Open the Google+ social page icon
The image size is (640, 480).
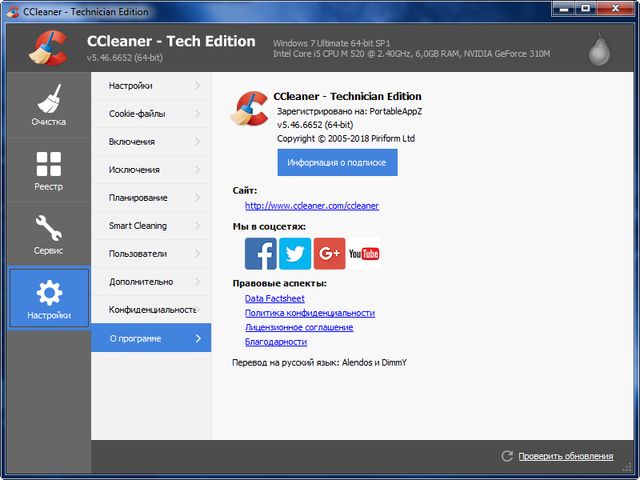point(329,253)
